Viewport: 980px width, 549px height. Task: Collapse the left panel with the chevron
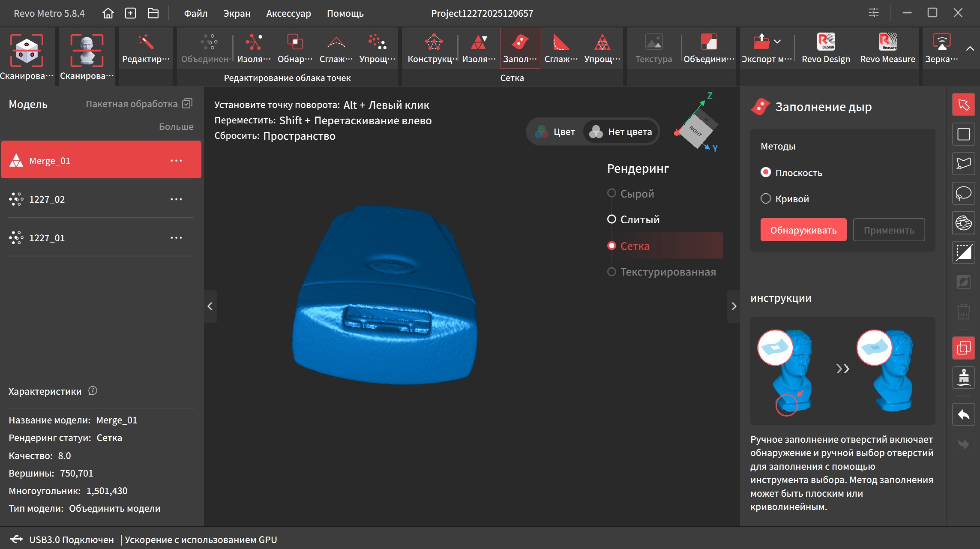[210, 306]
